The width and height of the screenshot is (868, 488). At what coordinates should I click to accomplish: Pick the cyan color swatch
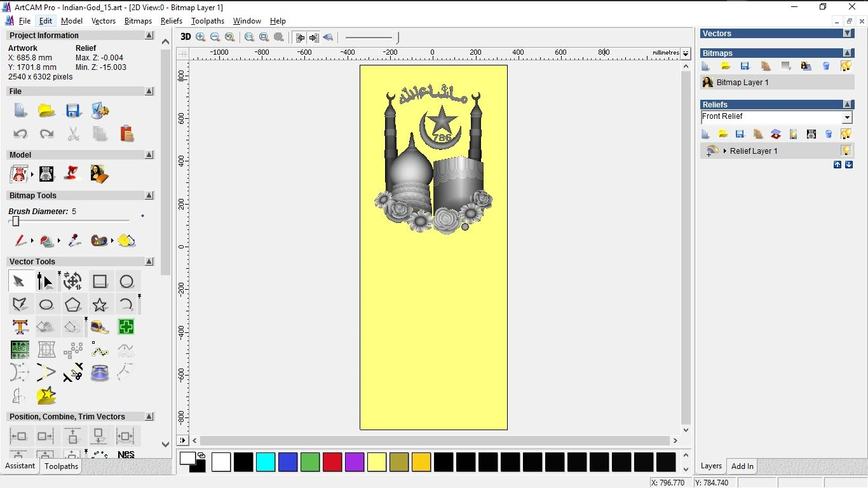tap(266, 462)
